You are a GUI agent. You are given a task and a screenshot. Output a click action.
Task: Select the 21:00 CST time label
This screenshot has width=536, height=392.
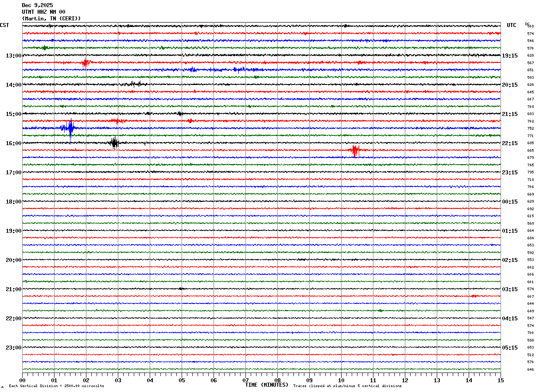13,289
